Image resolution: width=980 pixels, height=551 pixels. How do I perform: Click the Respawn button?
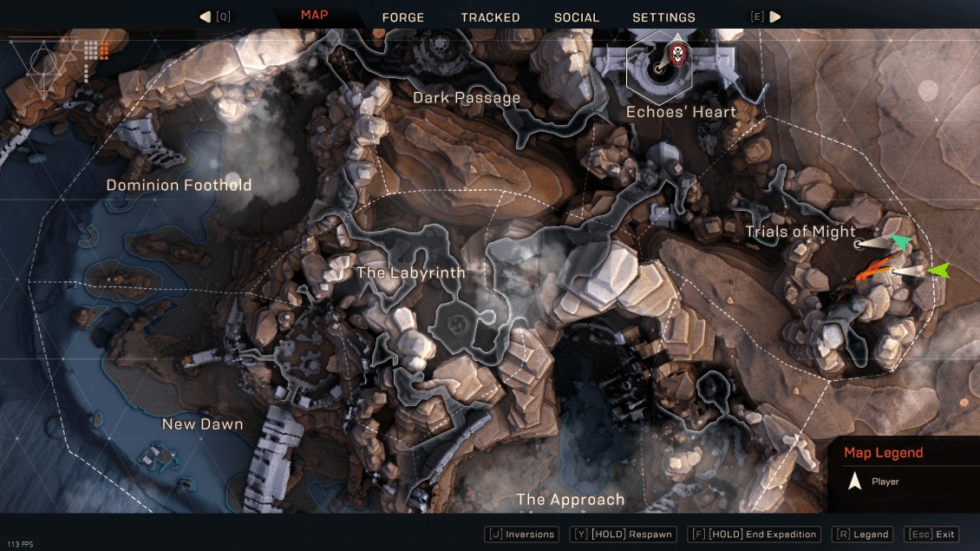tap(624, 535)
